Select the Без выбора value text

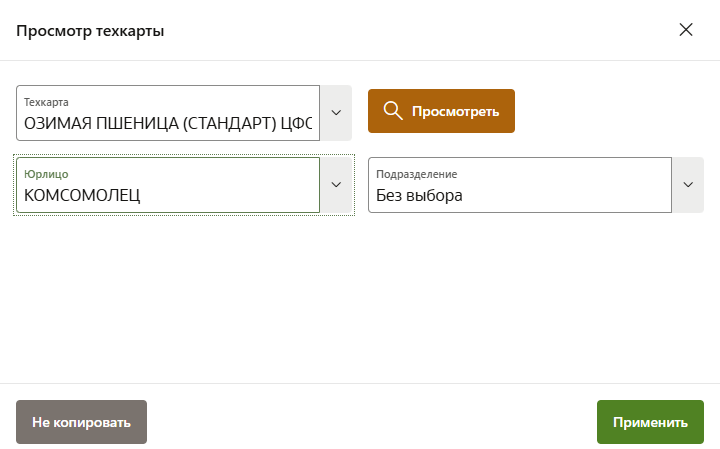419,195
